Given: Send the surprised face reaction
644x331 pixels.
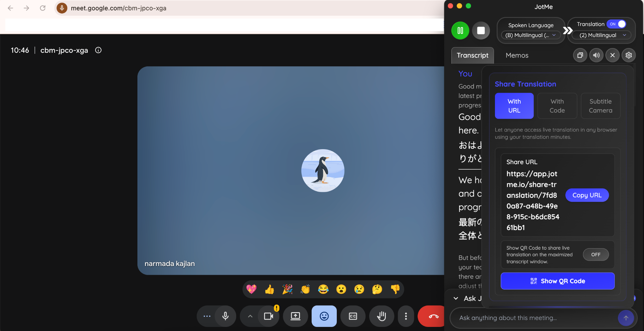Looking at the screenshot, I should coord(341,289).
